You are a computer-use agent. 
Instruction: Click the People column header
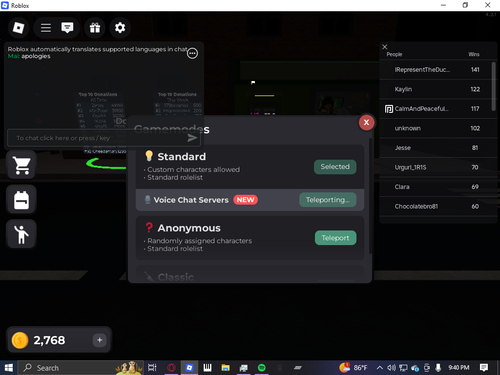(394, 54)
